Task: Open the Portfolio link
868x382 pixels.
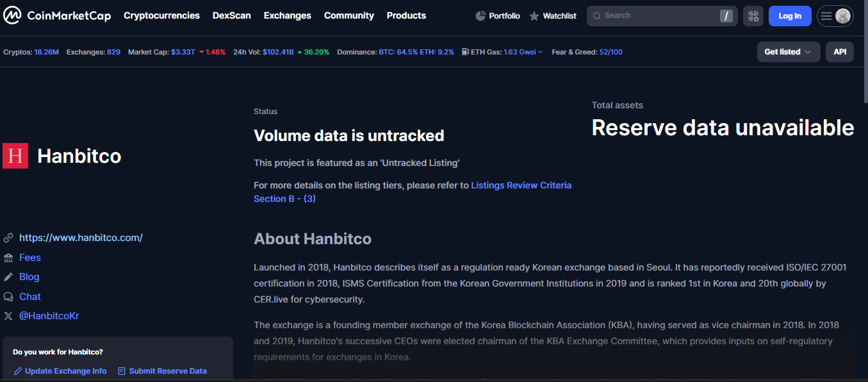Action: coord(505,16)
